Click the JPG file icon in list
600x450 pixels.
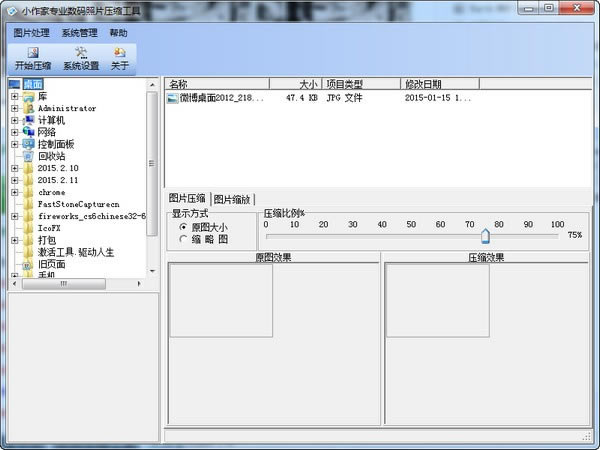(172, 99)
